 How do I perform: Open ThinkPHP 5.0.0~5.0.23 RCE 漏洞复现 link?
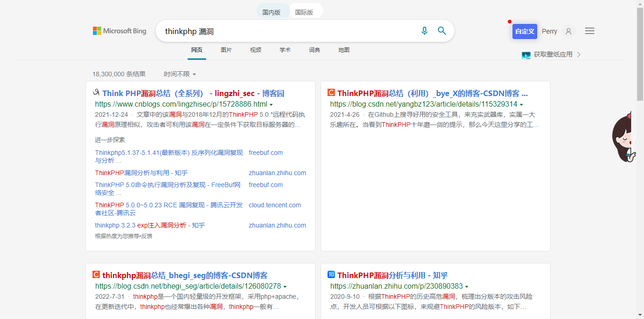(169, 209)
